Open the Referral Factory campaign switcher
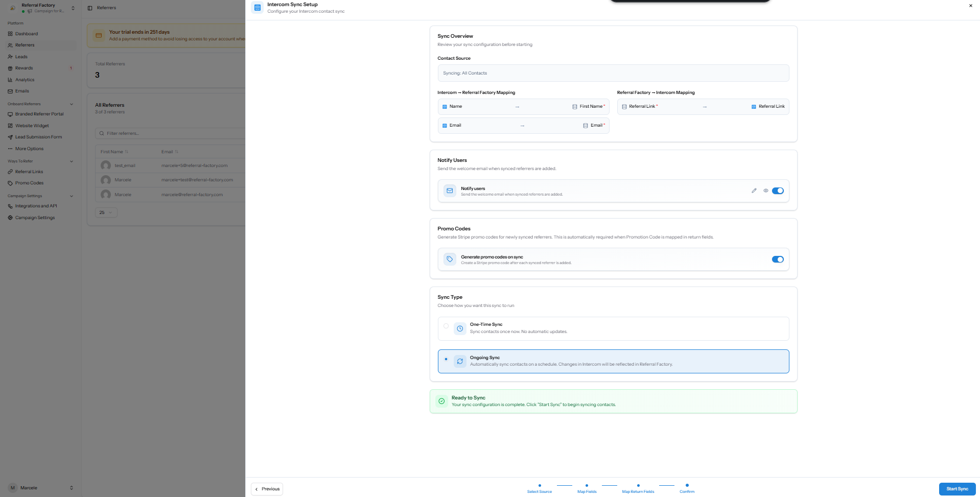980x497 pixels. pyautogui.click(x=41, y=8)
